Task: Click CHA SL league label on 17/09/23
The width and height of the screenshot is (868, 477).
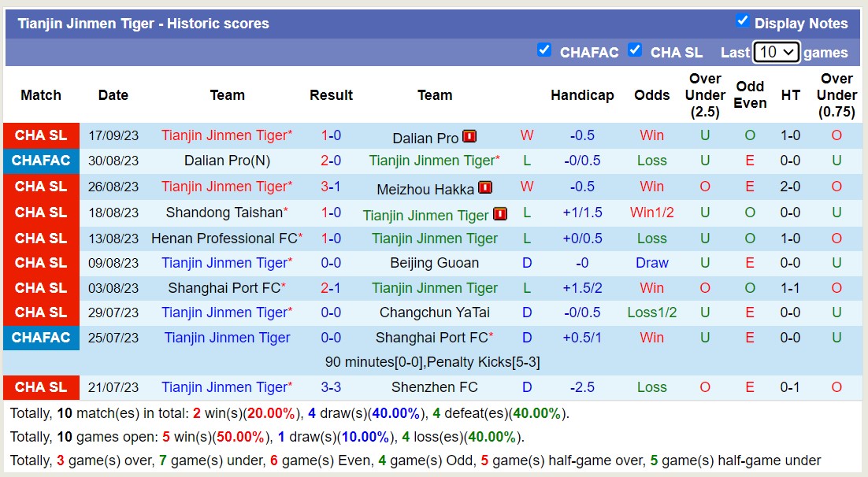Action: 41,135
